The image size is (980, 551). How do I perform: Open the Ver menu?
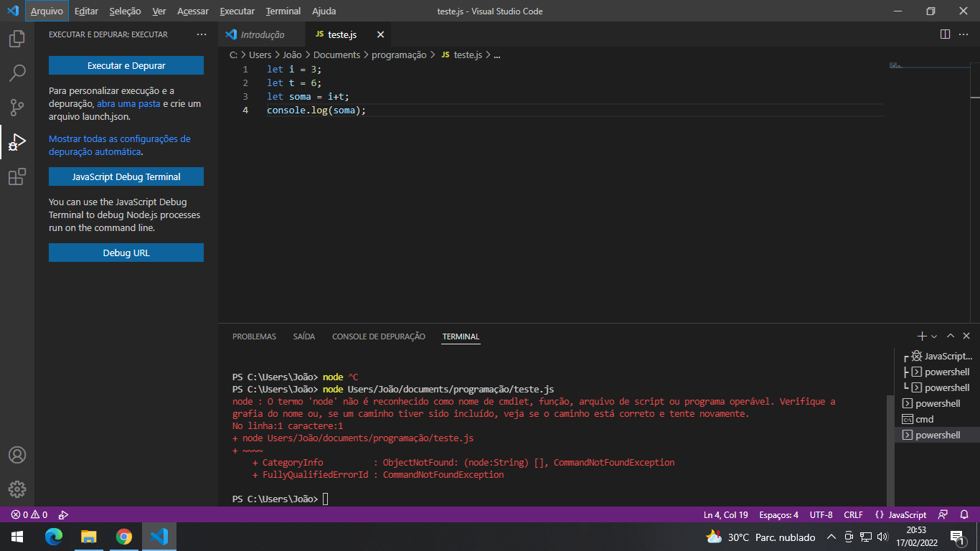pos(159,11)
